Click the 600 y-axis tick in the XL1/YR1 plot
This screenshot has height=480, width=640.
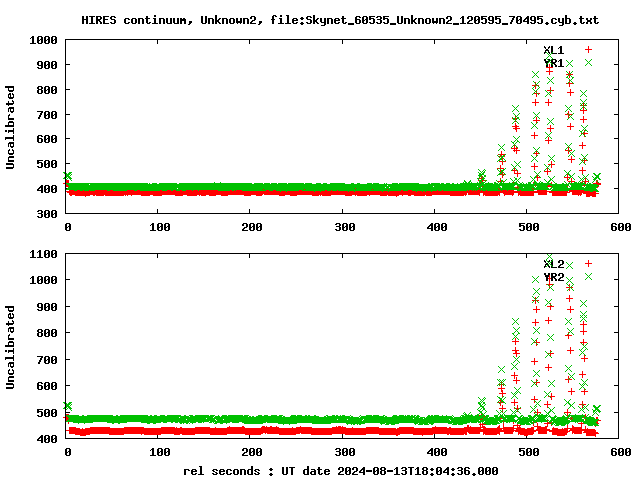point(47,140)
